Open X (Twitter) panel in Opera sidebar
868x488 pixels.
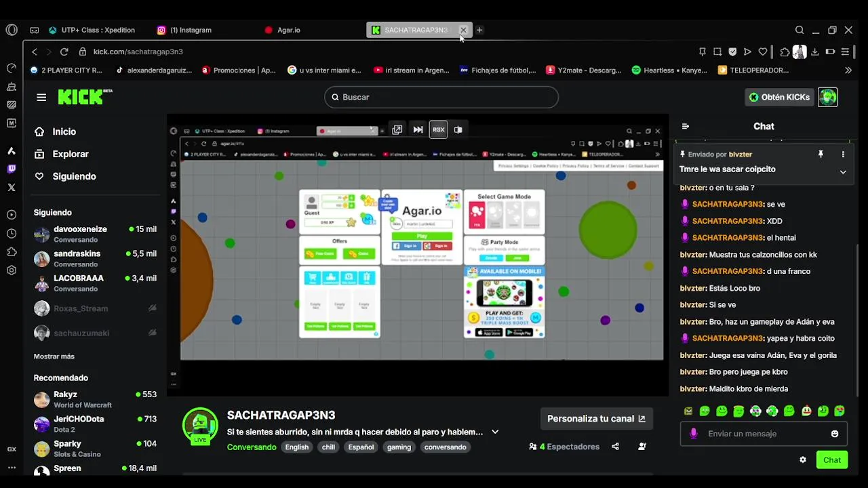(12, 187)
